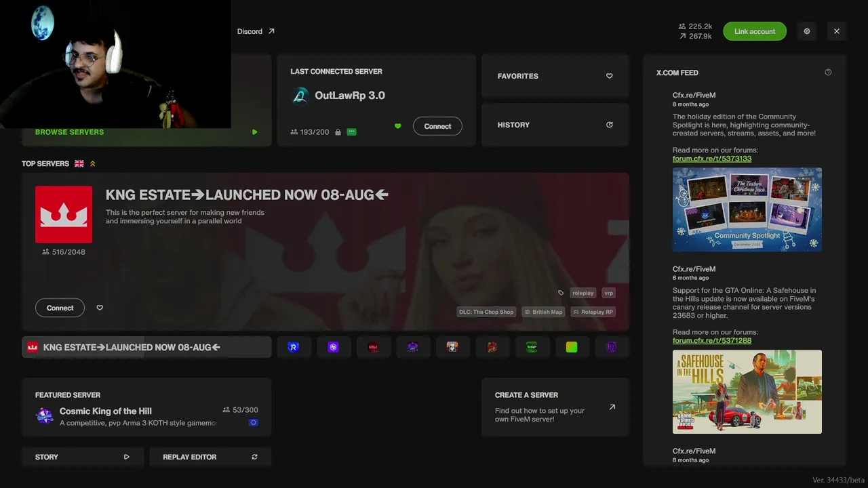Click the Cosmic King of the Hill logo
The height and width of the screenshot is (488, 868).
(x=45, y=416)
